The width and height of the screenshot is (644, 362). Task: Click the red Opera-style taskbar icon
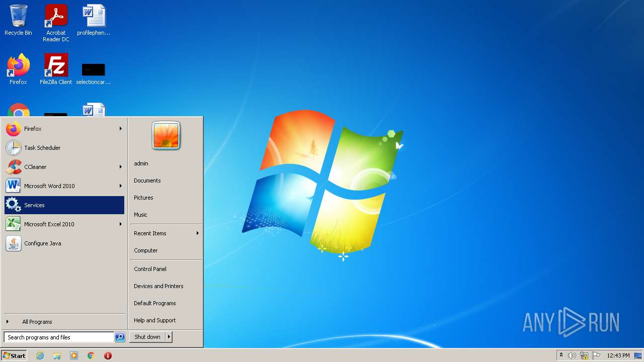[108, 355]
